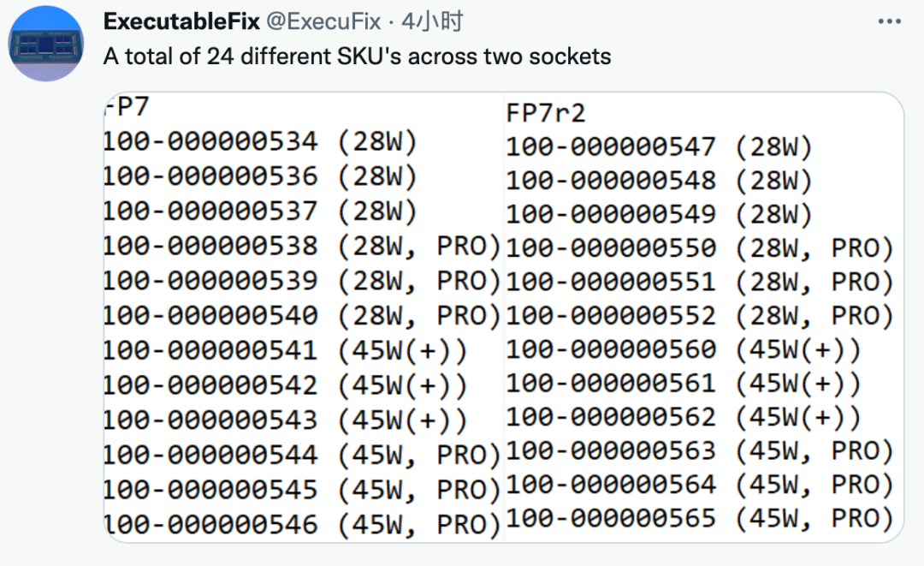
Task: Open the tweet timestamp 4小时
Action: 432,21
